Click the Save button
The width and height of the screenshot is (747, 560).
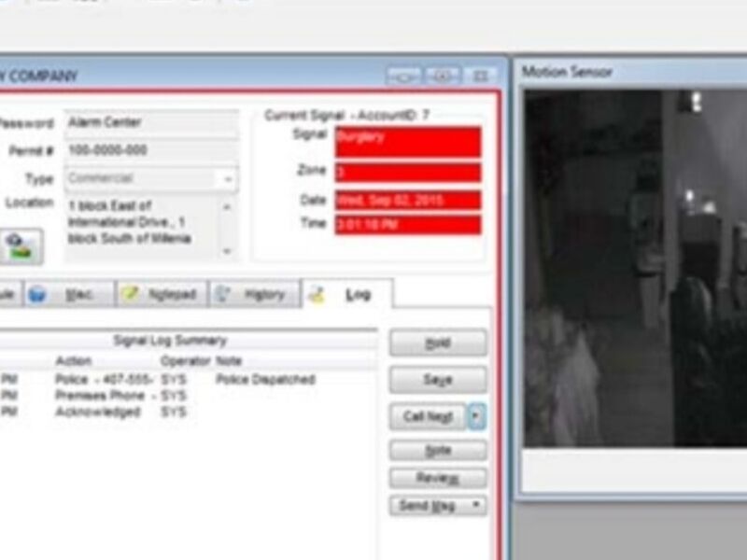coord(437,380)
